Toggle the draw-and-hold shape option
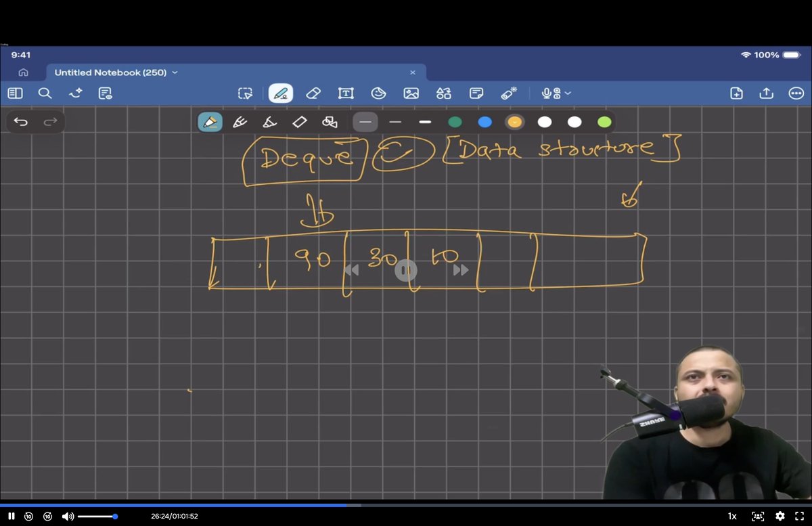The width and height of the screenshot is (812, 526). 330,122
